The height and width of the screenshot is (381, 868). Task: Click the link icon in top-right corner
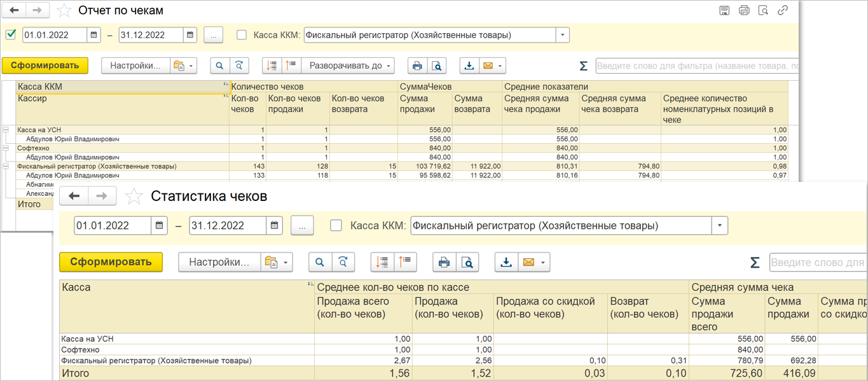[x=783, y=10]
